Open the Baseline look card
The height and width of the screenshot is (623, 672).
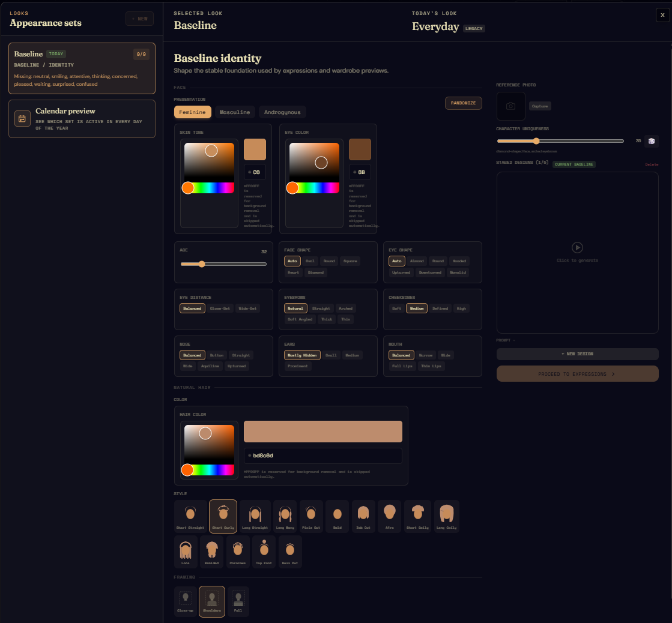click(82, 68)
